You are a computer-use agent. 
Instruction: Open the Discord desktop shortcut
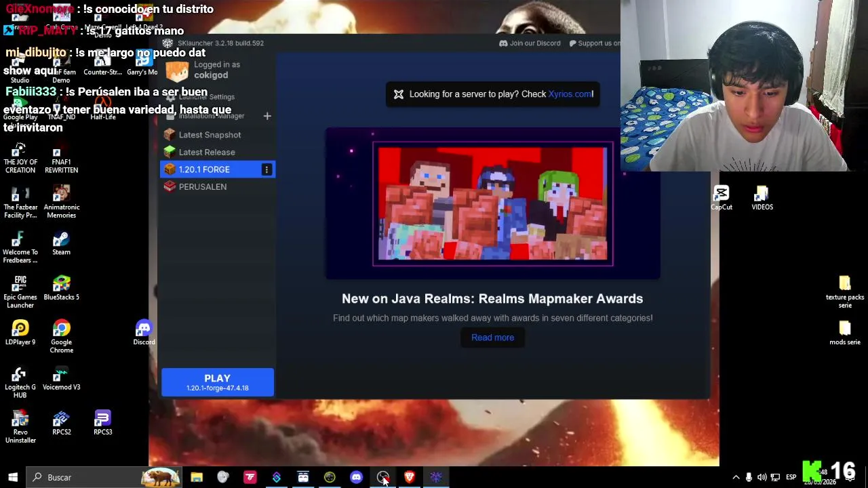click(144, 333)
